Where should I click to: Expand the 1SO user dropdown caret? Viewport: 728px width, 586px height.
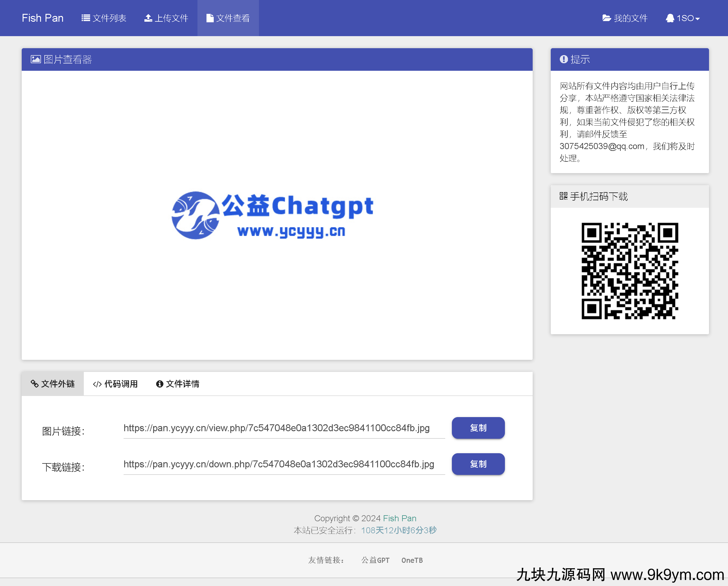tap(697, 19)
